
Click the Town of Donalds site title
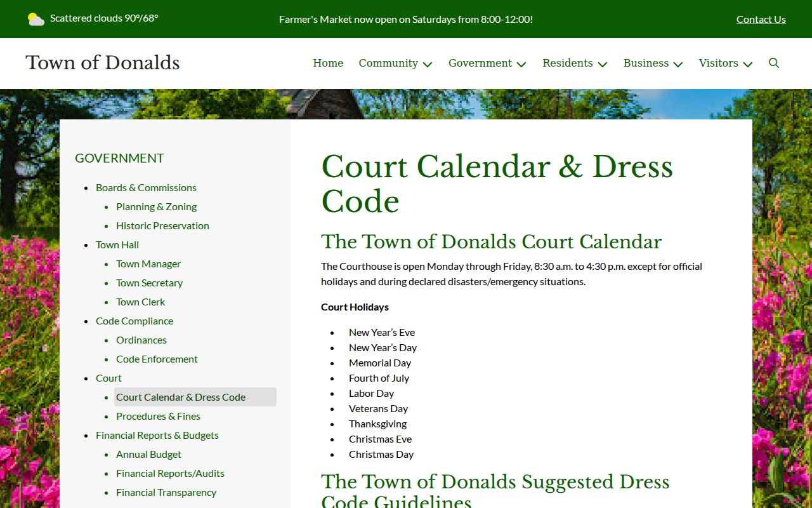(x=103, y=62)
